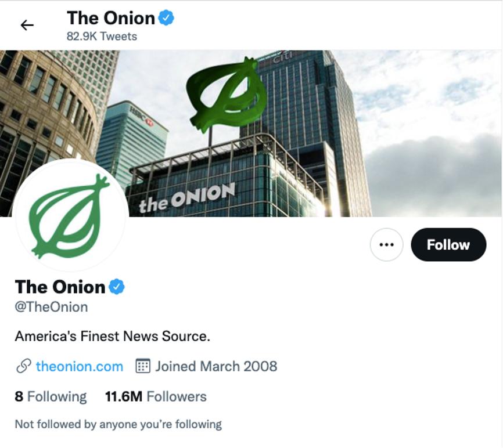Click the bio America's Finest News Source
Screen dimensions: 503x448
coord(112,336)
